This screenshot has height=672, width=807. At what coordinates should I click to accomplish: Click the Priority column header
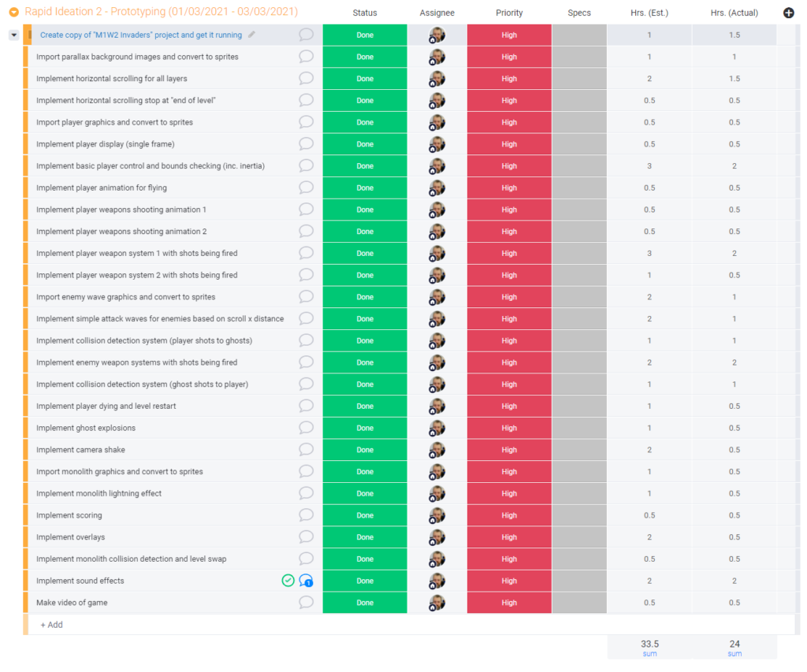509,13
